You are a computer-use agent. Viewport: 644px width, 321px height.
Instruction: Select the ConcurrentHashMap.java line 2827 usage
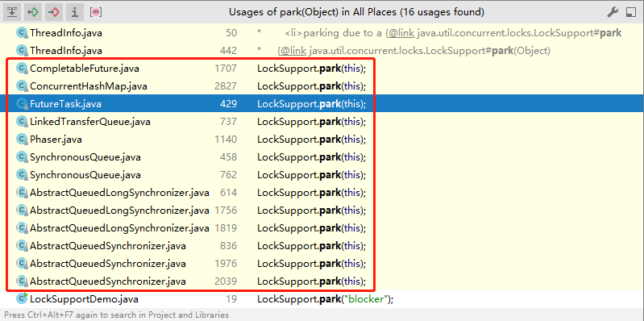322,86
